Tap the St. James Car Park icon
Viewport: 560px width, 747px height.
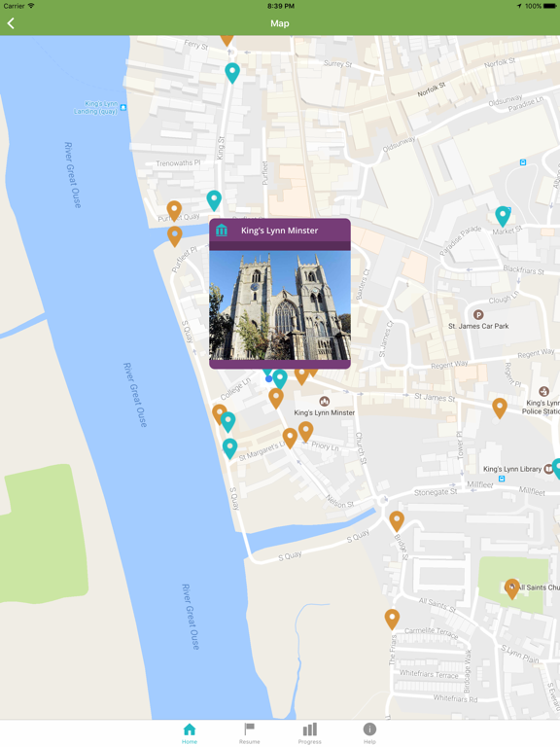478,315
